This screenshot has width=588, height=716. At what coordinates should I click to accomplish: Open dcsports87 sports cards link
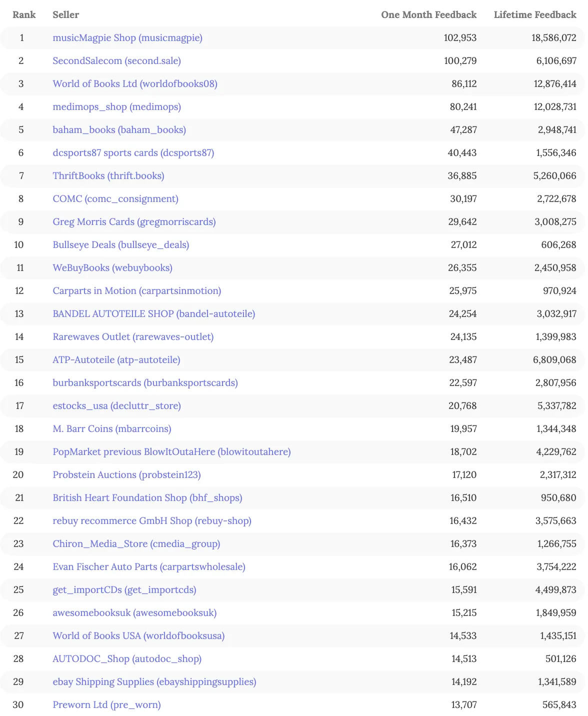point(133,153)
